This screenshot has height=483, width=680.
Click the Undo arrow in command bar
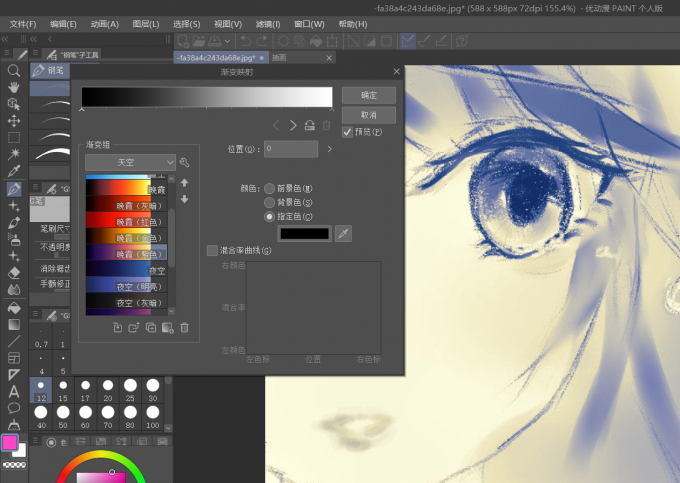click(245, 41)
